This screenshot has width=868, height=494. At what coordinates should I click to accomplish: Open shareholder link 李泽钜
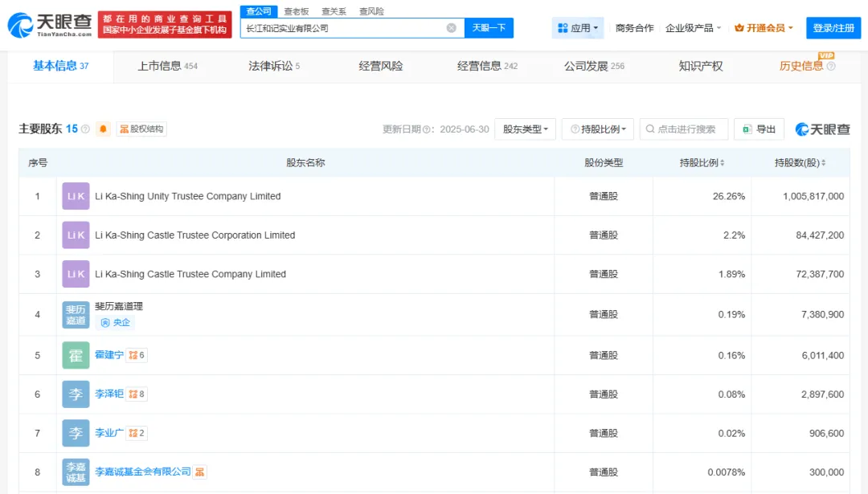pos(109,394)
